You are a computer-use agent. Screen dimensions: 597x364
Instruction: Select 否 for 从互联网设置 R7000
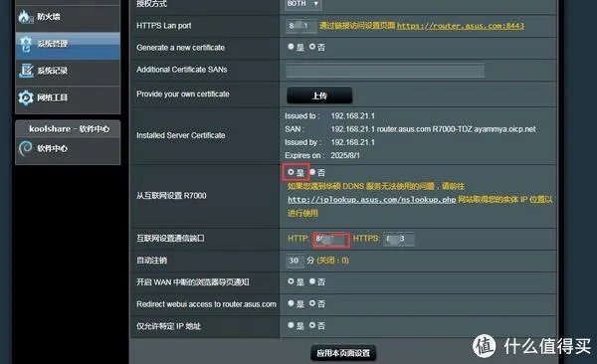312,172
